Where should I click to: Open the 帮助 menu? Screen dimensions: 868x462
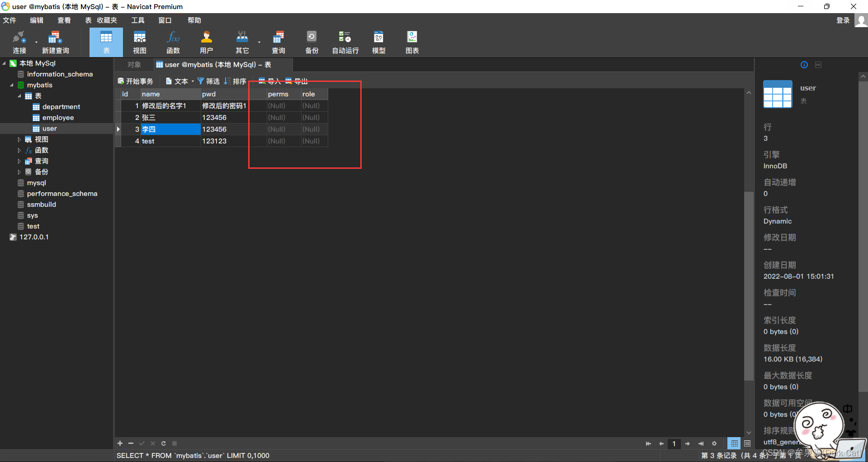click(194, 20)
